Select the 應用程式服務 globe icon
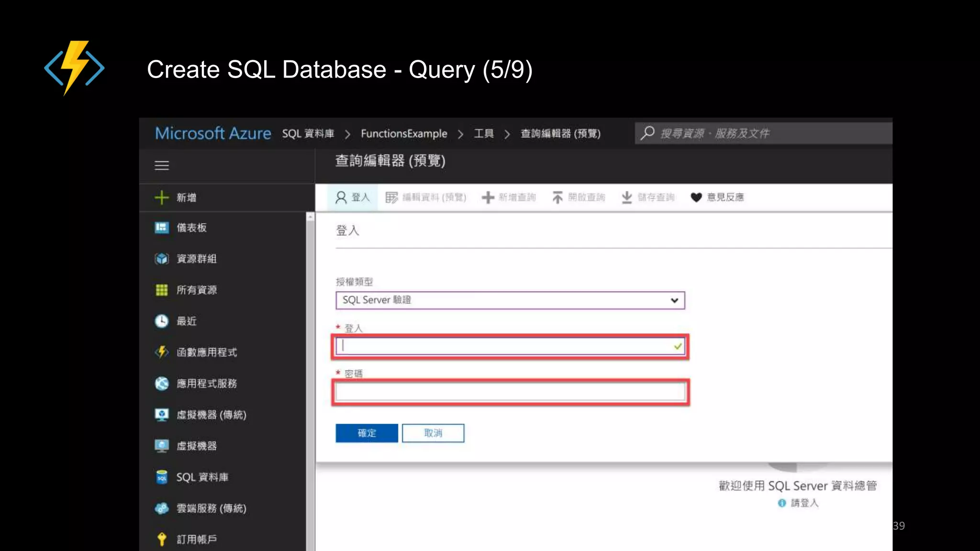This screenshot has width=980, height=551. 162,384
